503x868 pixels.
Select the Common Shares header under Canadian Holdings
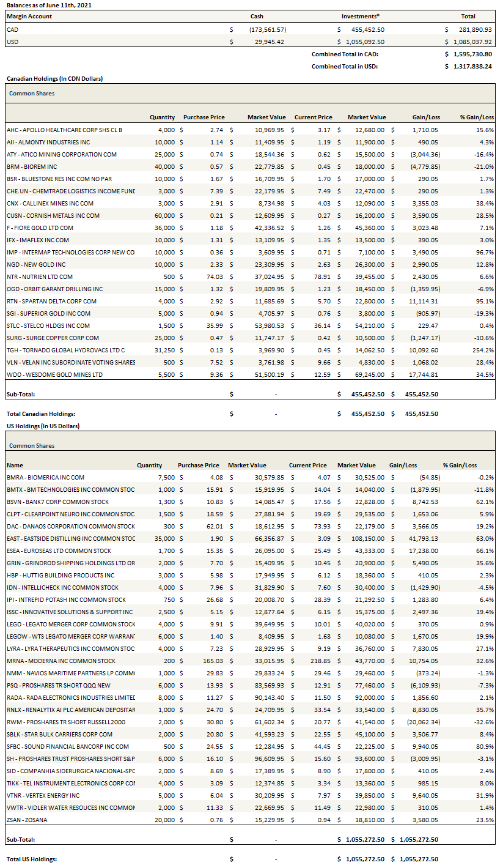(32, 94)
